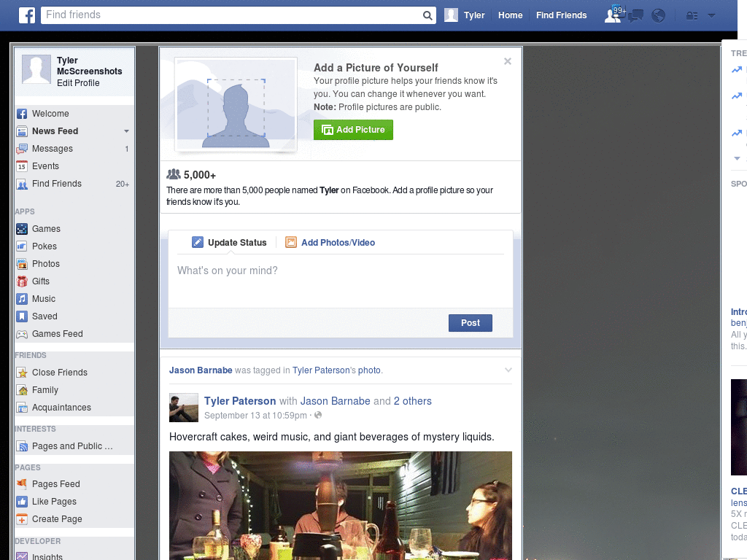Open Jason Barnabe link in story header
This screenshot has width=747, height=560.
[201, 370]
